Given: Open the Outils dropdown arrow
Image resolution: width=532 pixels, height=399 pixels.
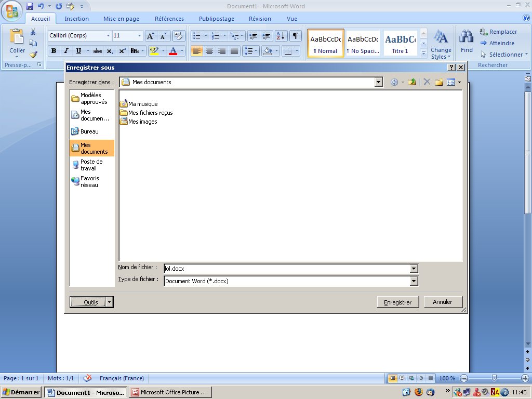Looking at the screenshot, I should pyautogui.click(x=109, y=302).
